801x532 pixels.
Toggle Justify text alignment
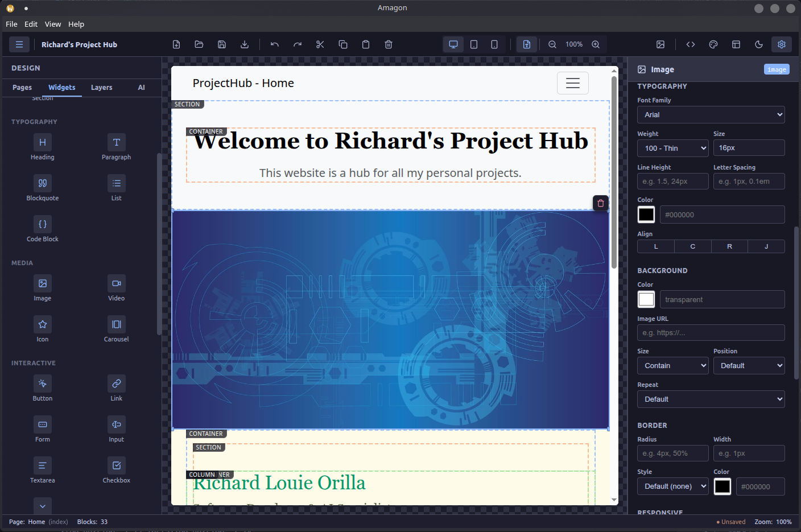click(x=766, y=246)
